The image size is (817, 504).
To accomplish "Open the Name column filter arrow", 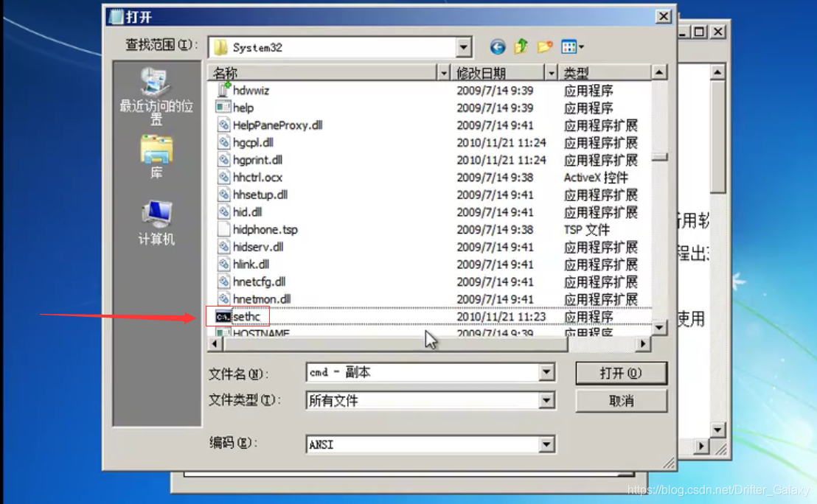I will point(443,73).
